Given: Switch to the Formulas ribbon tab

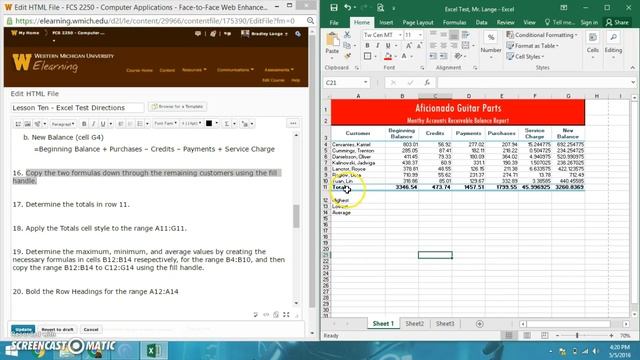Looking at the screenshot, I should tap(454, 22).
